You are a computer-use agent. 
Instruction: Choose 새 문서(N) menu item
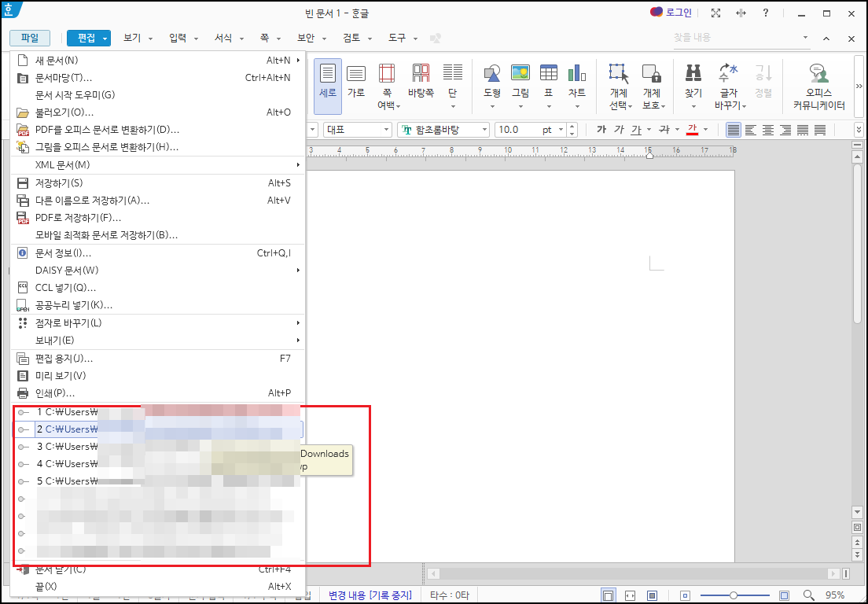158,61
